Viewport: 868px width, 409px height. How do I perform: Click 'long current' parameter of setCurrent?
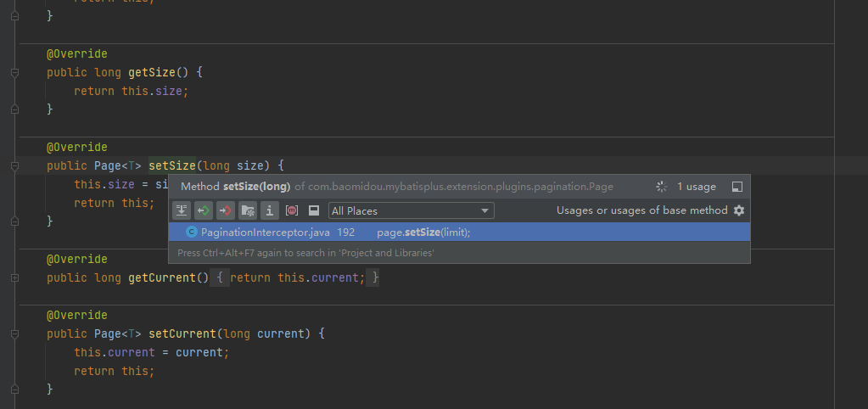(264, 333)
